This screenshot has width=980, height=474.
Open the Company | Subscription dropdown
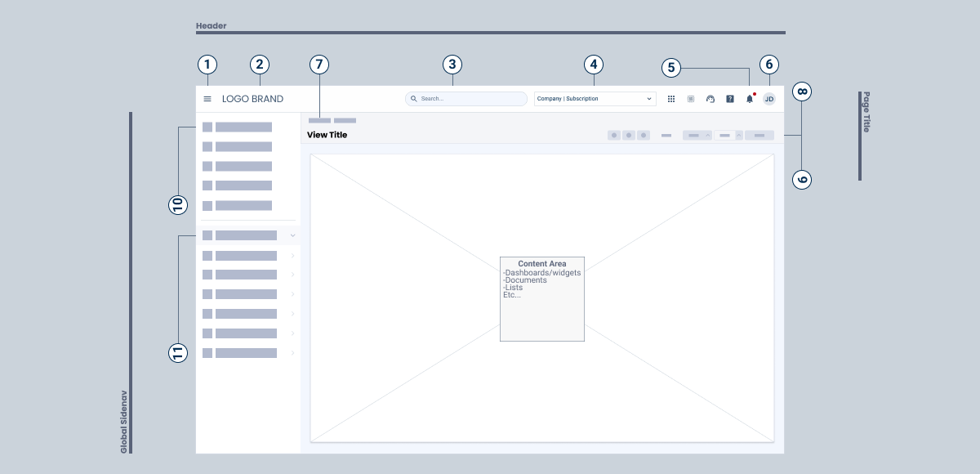(x=595, y=99)
